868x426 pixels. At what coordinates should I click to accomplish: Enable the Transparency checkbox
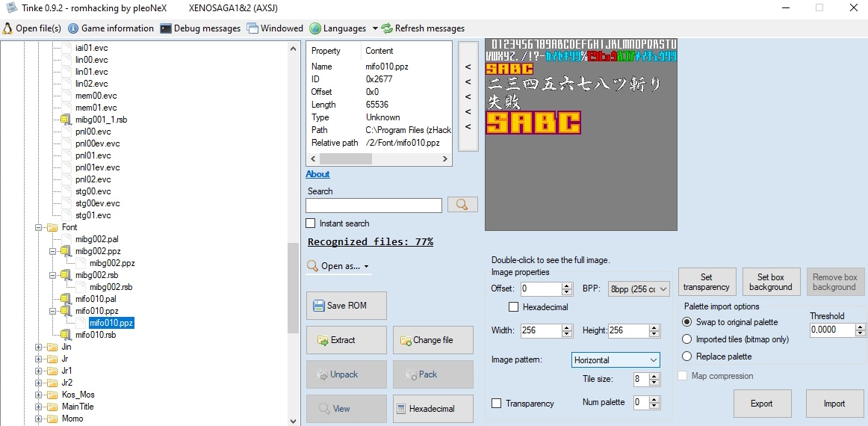[497, 404]
